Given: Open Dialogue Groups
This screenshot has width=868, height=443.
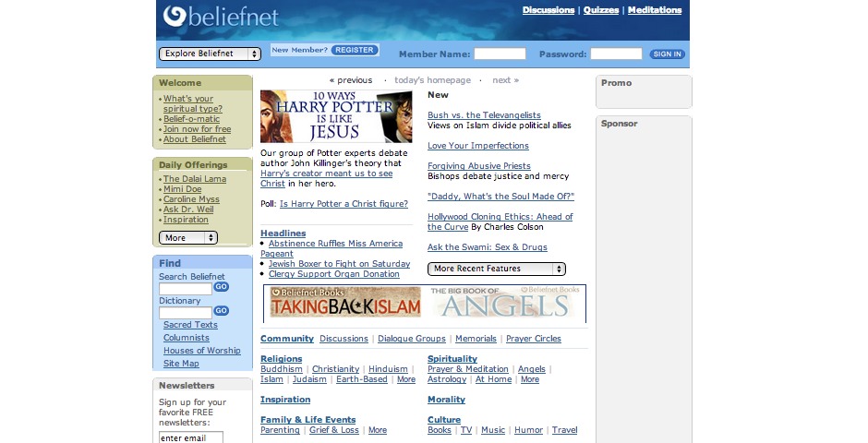Looking at the screenshot, I should 411,339.
